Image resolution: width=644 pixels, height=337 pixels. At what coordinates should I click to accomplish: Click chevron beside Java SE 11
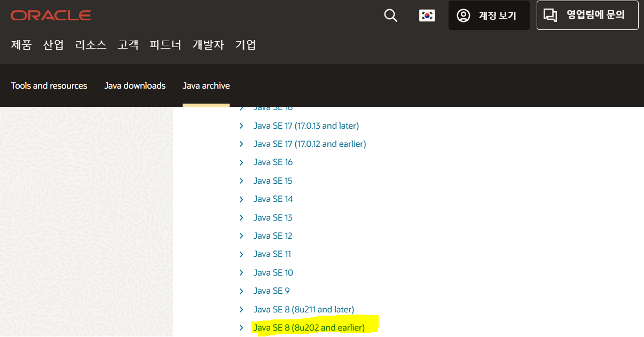coord(241,254)
